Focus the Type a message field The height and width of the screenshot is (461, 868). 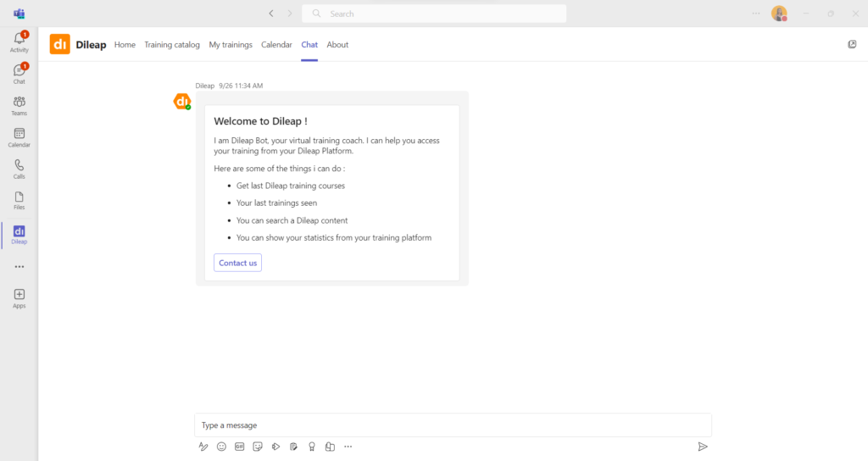click(x=453, y=425)
